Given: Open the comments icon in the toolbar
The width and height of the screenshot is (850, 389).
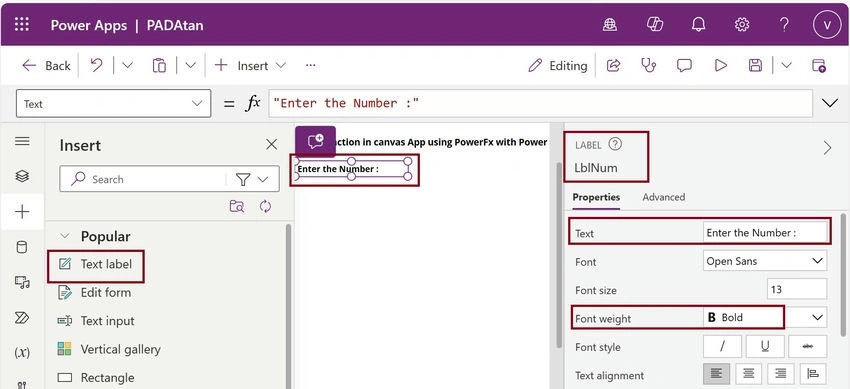Looking at the screenshot, I should pyautogui.click(x=684, y=66).
